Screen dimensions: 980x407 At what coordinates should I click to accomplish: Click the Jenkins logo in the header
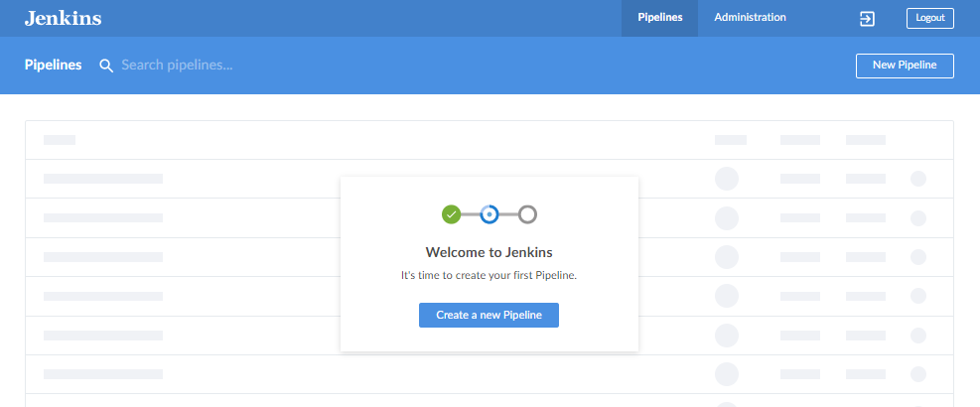point(64,18)
